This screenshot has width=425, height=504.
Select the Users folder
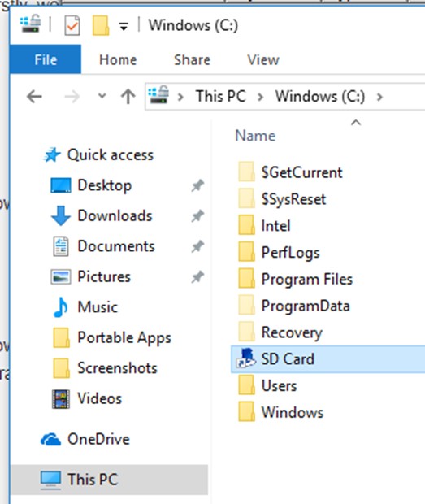pyautogui.click(x=279, y=385)
